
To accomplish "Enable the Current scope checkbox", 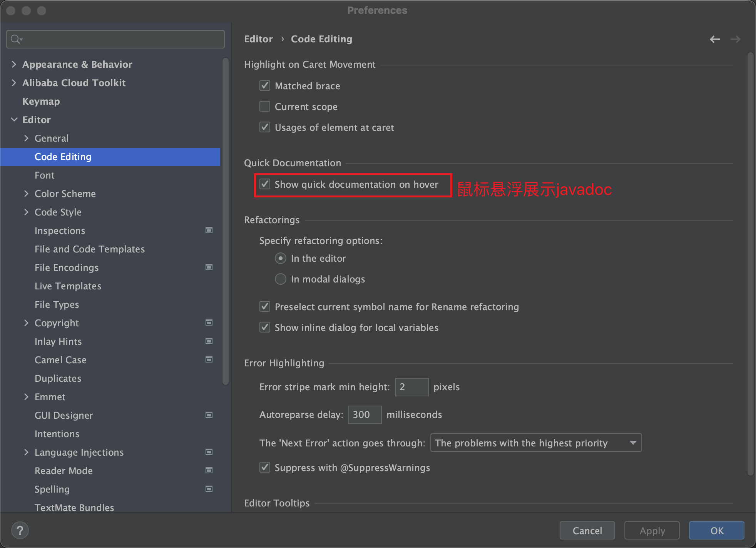I will point(265,106).
